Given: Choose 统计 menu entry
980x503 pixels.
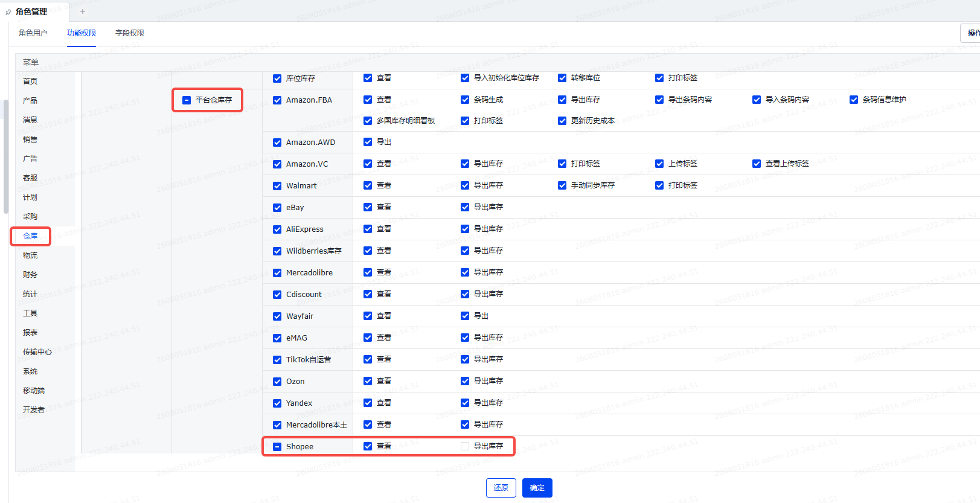Looking at the screenshot, I should coord(30,294).
